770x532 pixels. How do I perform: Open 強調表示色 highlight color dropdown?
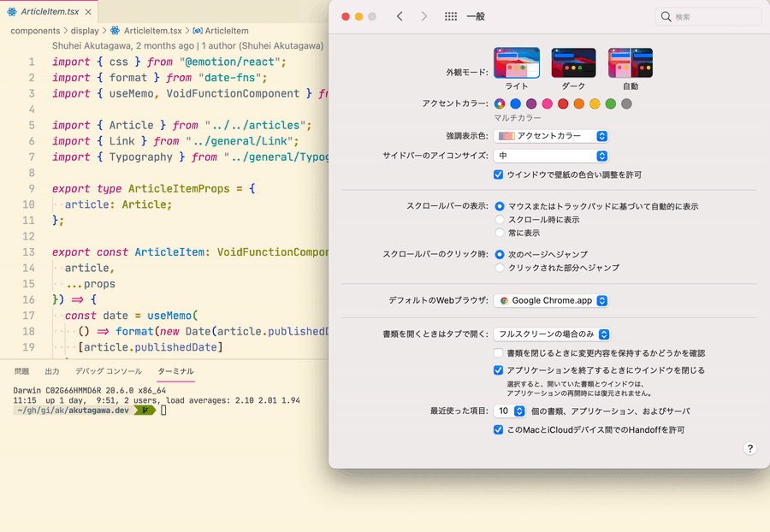pos(551,136)
